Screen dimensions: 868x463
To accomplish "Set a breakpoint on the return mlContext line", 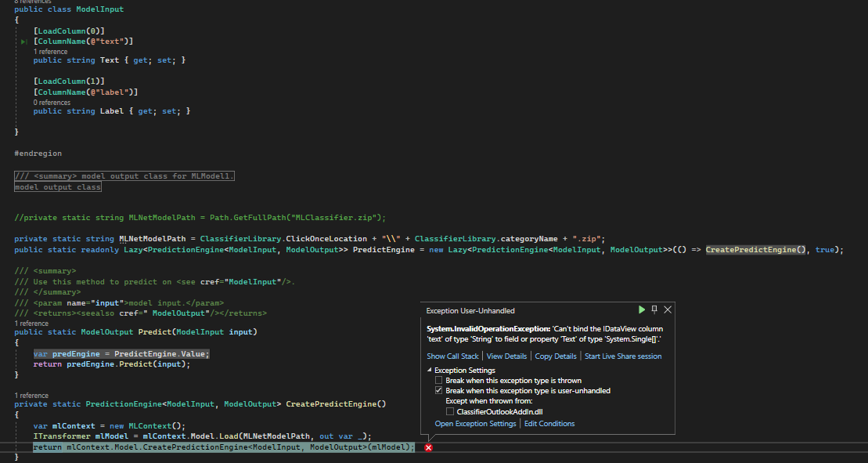I will [6, 447].
